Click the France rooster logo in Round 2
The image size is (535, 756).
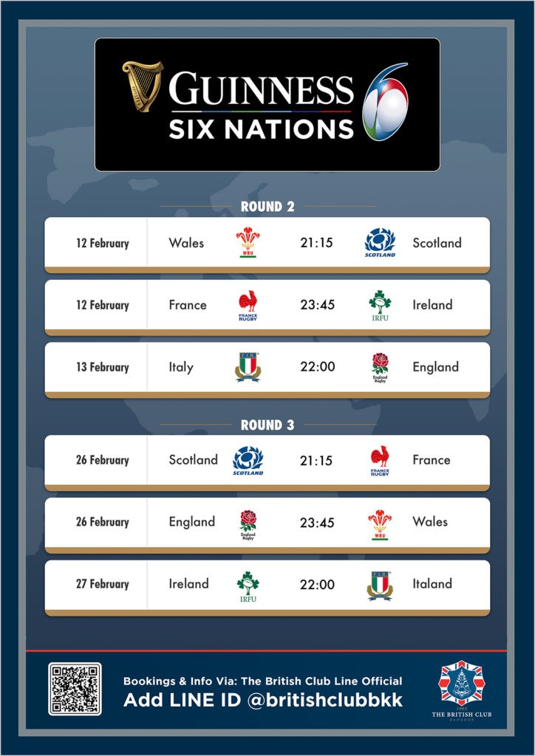coord(248,305)
